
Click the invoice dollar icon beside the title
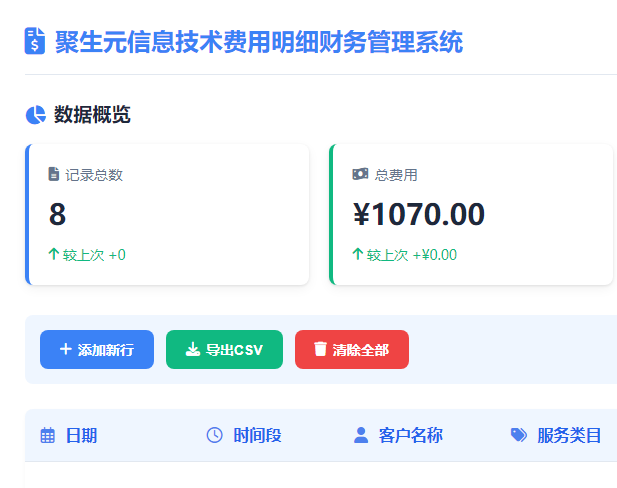point(35,41)
